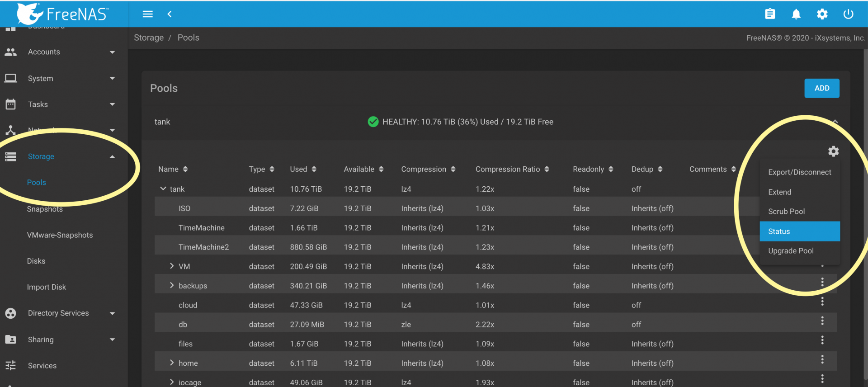The width and height of the screenshot is (868, 387).
Task: Click the ISO dataset name
Action: (184, 208)
